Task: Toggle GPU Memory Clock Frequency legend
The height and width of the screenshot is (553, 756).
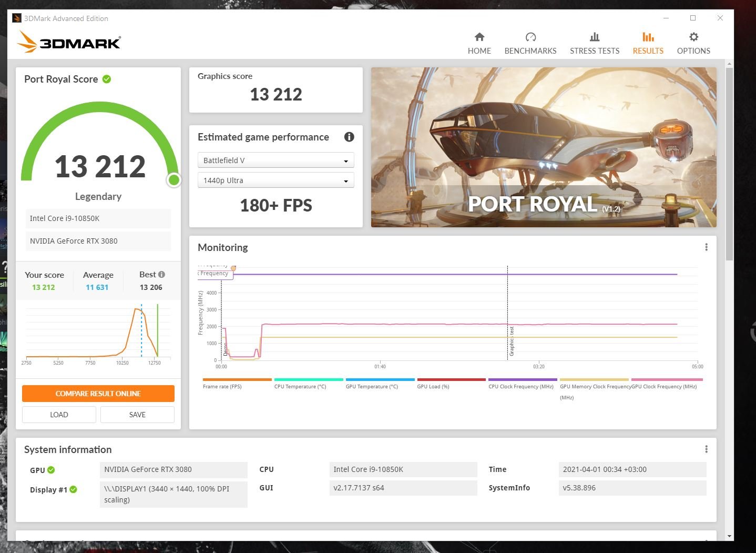Action: tap(594, 389)
